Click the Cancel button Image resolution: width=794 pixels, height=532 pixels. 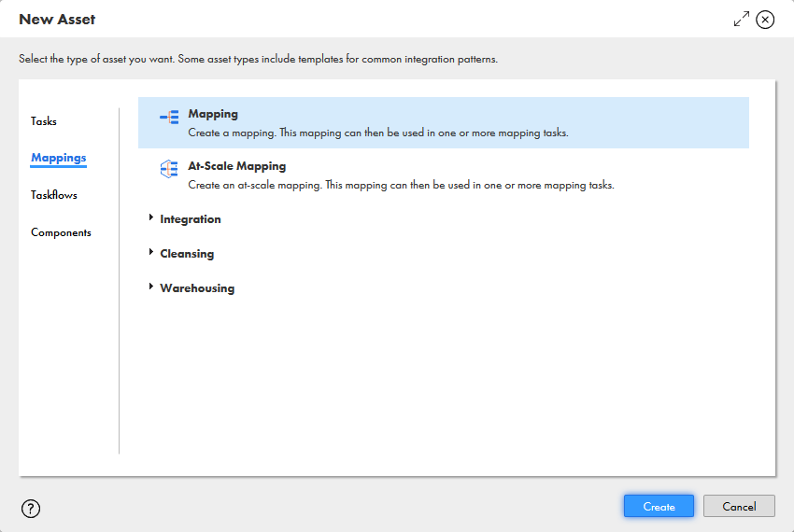tap(739, 506)
